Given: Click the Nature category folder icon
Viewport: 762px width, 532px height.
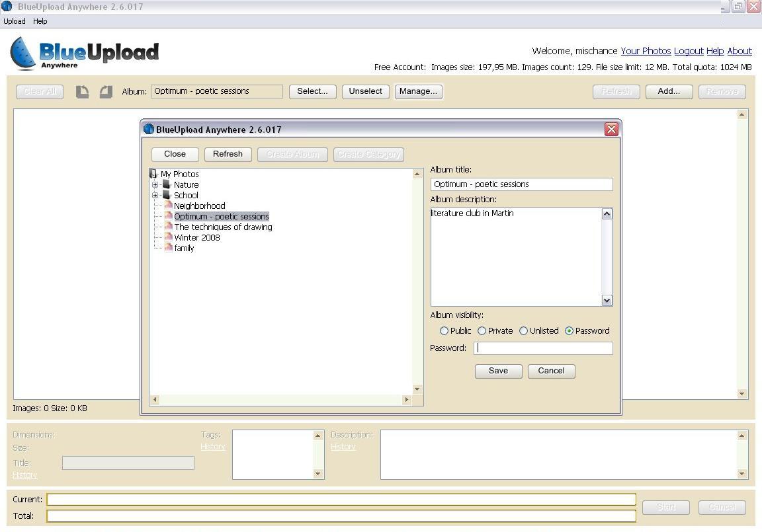Looking at the screenshot, I should coord(167,184).
